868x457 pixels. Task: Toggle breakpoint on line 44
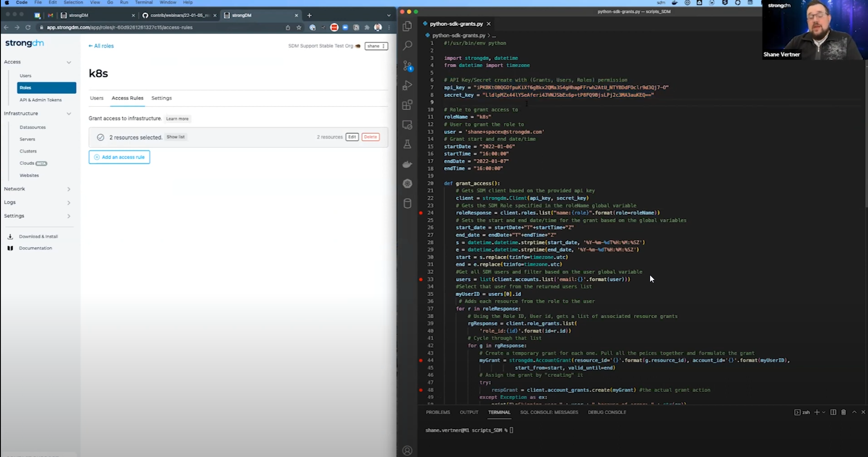click(421, 360)
